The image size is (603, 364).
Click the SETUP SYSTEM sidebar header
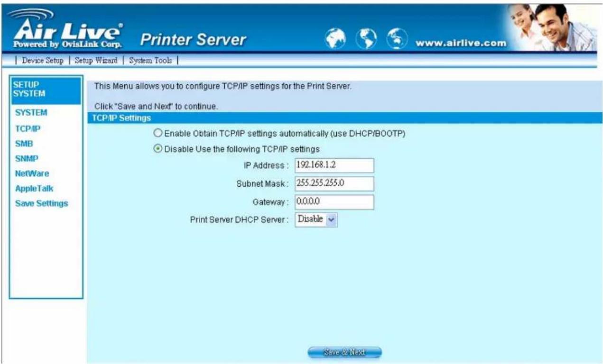point(46,90)
